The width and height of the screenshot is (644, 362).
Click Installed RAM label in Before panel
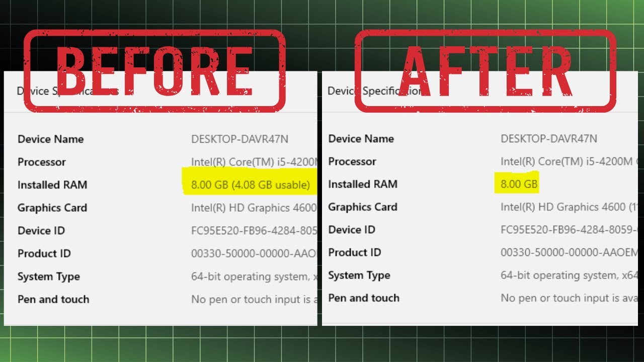(52, 185)
